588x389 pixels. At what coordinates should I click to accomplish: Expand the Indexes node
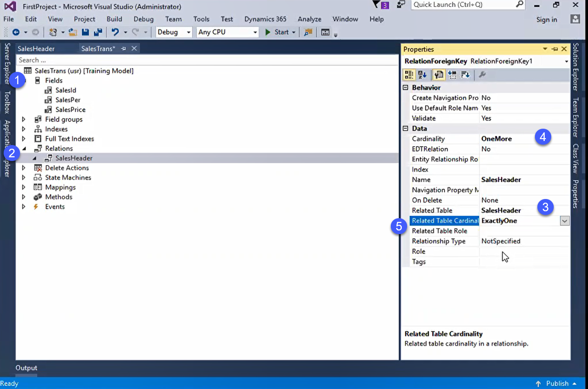[24, 129]
